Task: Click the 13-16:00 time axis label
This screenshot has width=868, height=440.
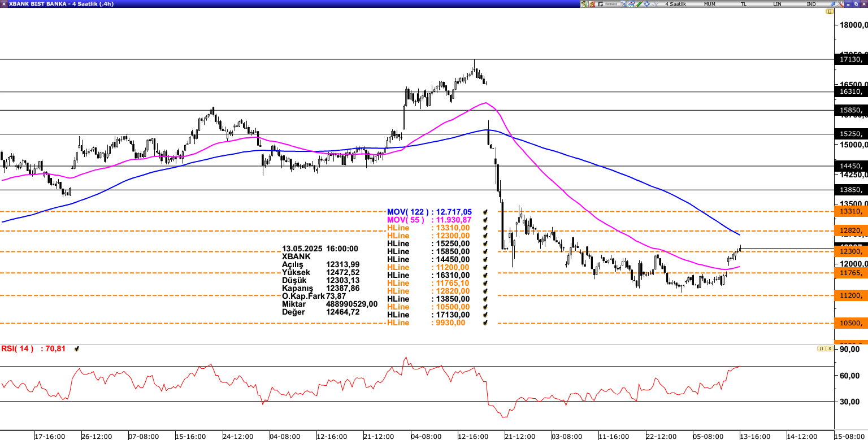Action: [x=756, y=436]
